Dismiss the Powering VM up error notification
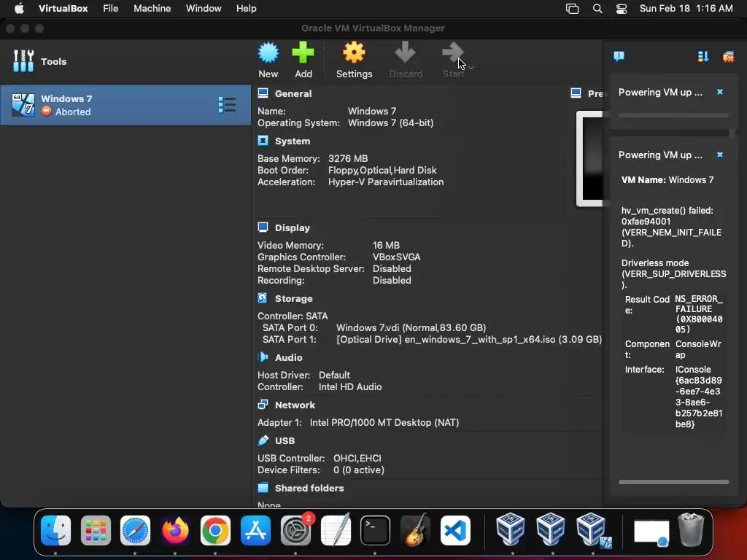The image size is (747, 560). (x=720, y=155)
